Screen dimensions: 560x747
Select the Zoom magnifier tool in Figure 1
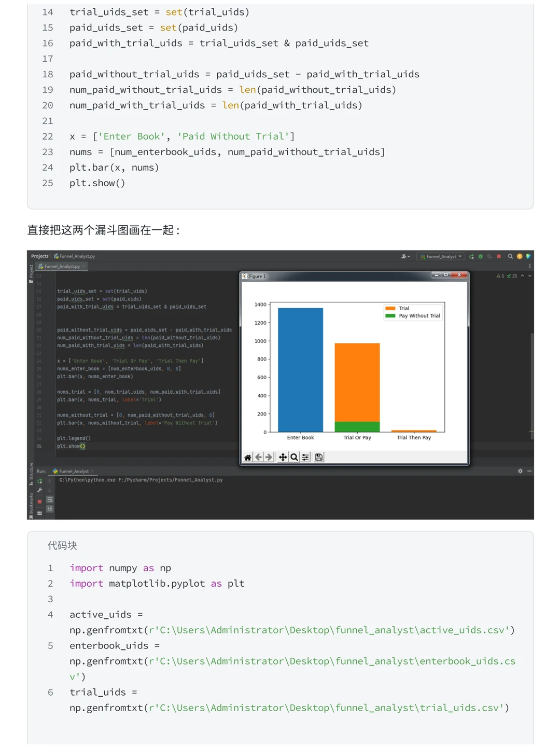click(x=294, y=457)
